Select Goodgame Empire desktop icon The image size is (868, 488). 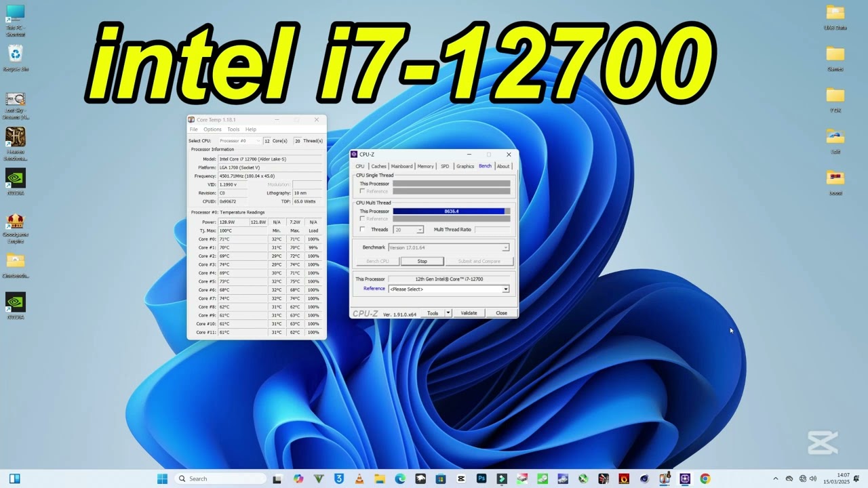point(15,228)
